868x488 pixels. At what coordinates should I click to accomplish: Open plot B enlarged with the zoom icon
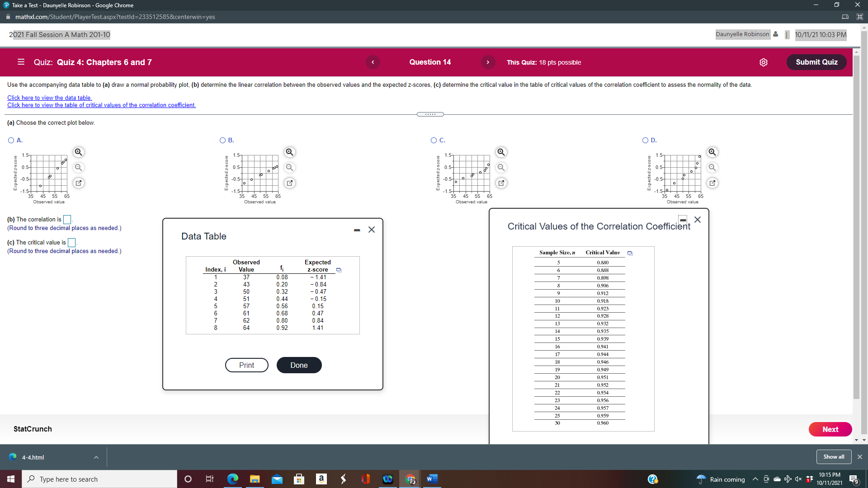289,152
